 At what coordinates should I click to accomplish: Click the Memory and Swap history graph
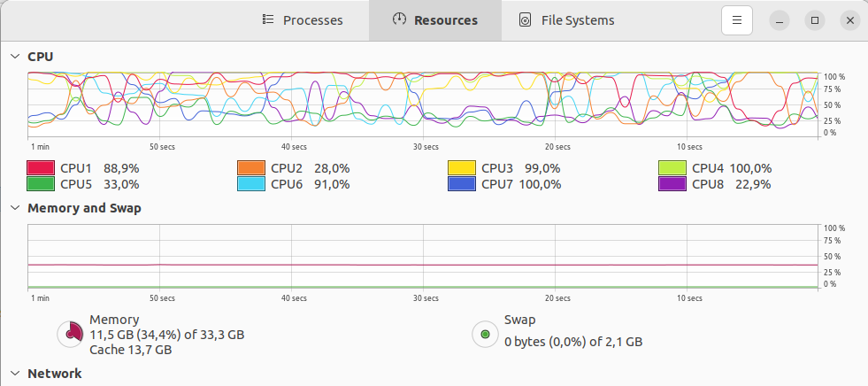click(423, 257)
